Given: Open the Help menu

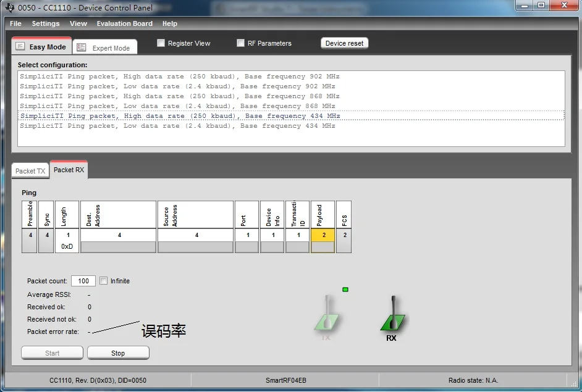Looking at the screenshot, I should [170, 23].
